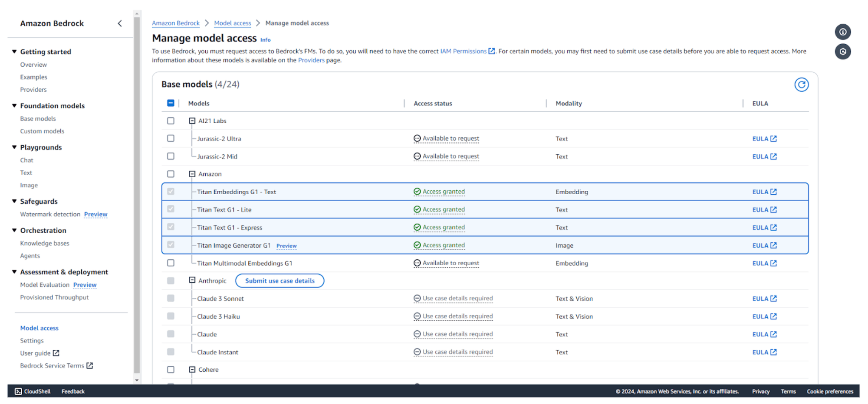Collapse the AI21 Labs model group
Screen dimensions: 868x404
[x=192, y=121]
